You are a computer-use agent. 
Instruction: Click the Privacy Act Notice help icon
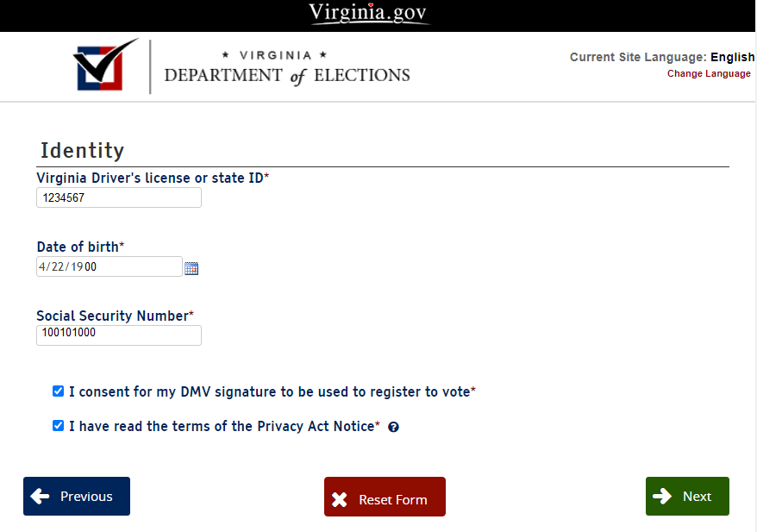[393, 427]
